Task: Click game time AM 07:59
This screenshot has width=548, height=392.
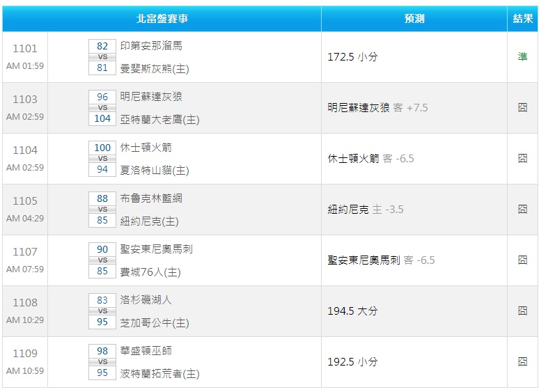Action: (25, 269)
